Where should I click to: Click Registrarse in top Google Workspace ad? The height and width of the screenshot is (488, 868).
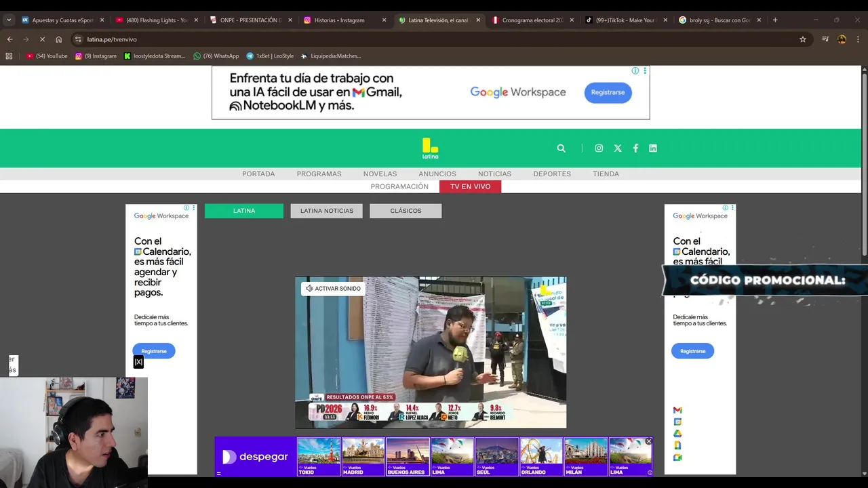(608, 92)
